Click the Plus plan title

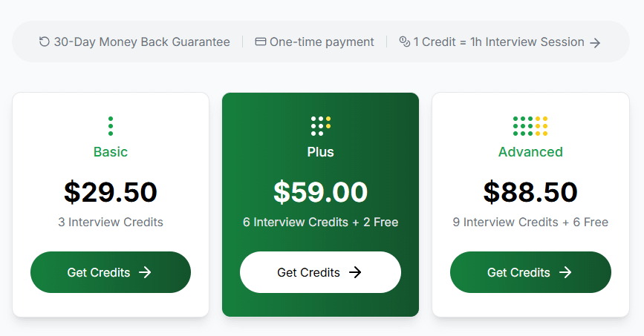coord(320,152)
